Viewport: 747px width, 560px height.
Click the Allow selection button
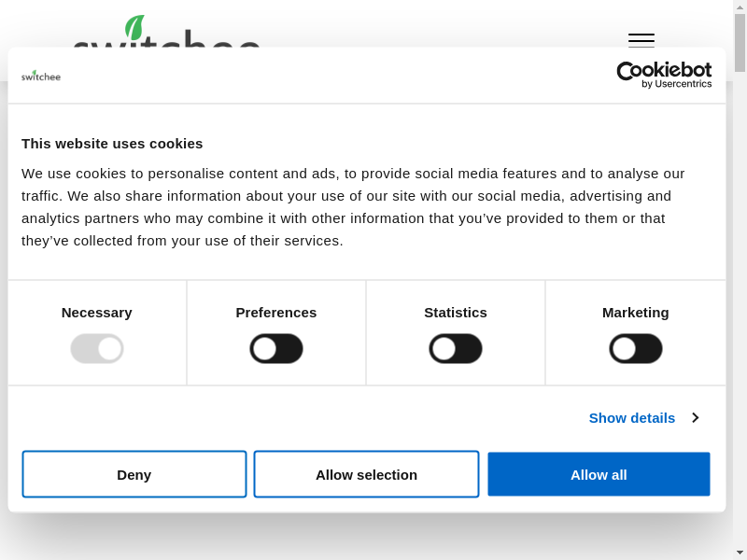(x=366, y=474)
